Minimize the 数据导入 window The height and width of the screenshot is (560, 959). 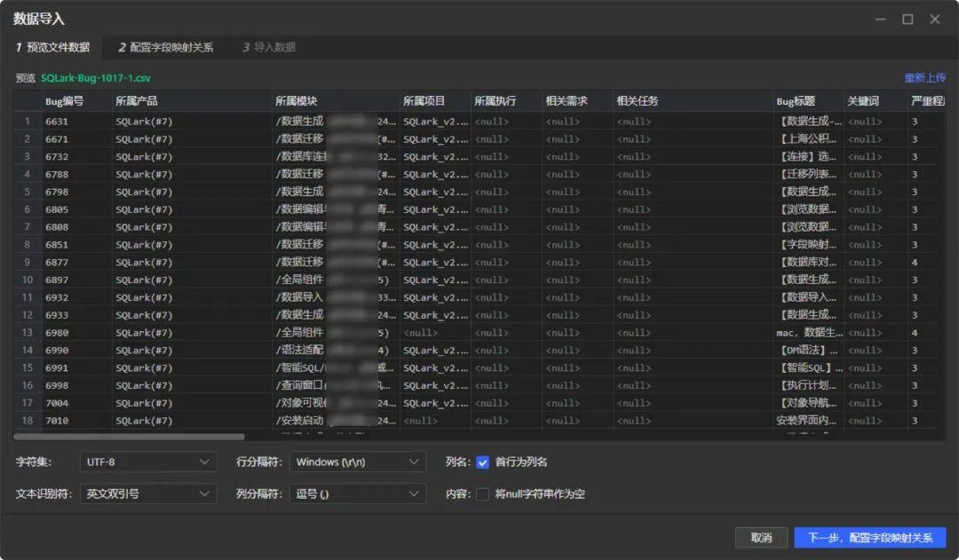pos(881,19)
